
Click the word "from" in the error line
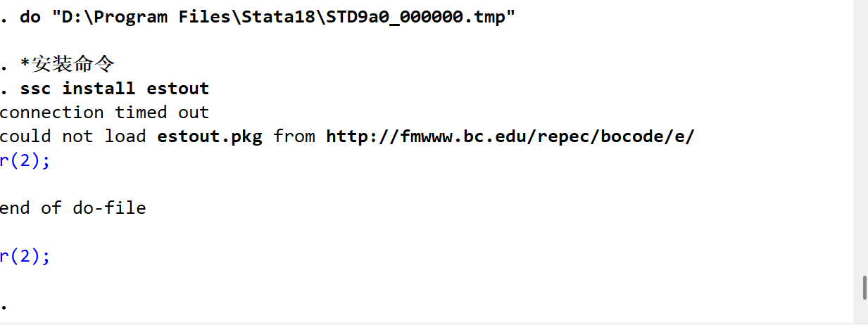(x=294, y=136)
